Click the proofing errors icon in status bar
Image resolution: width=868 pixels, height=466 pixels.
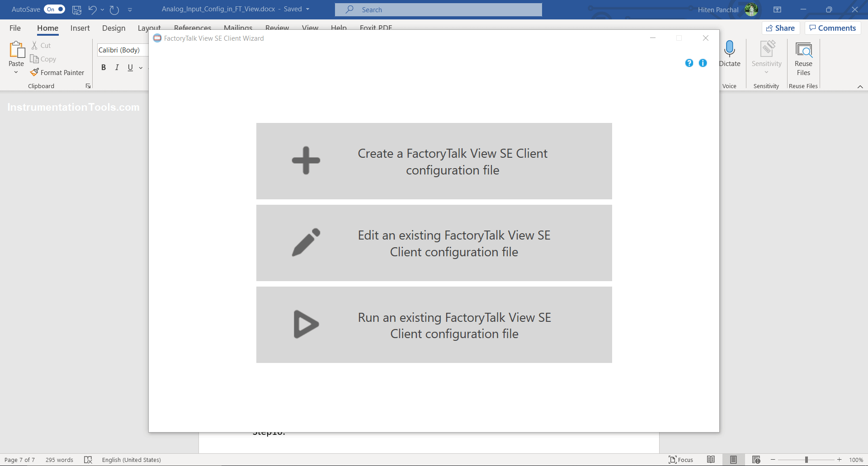88,460
